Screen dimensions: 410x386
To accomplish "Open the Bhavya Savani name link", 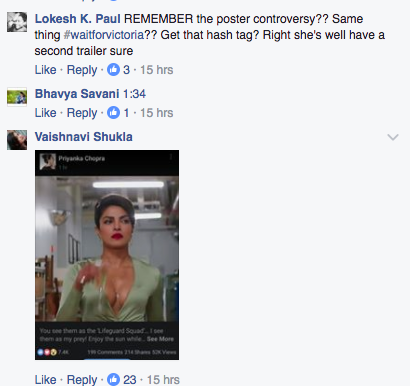I will pyautogui.click(x=77, y=94).
